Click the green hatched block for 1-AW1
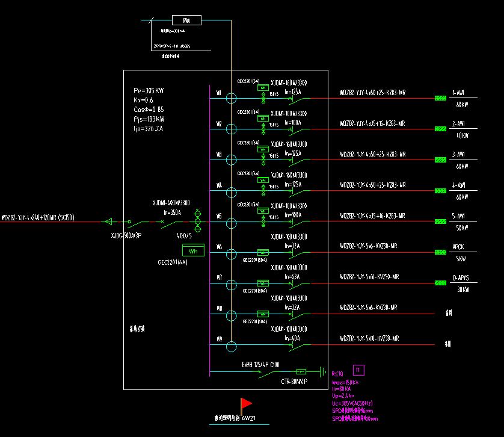This screenshot has height=437, width=504. point(440,98)
